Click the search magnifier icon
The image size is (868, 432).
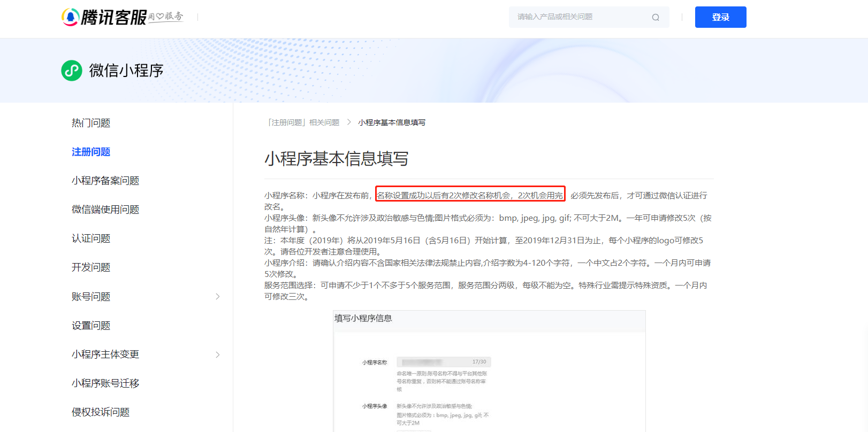[656, 17]
